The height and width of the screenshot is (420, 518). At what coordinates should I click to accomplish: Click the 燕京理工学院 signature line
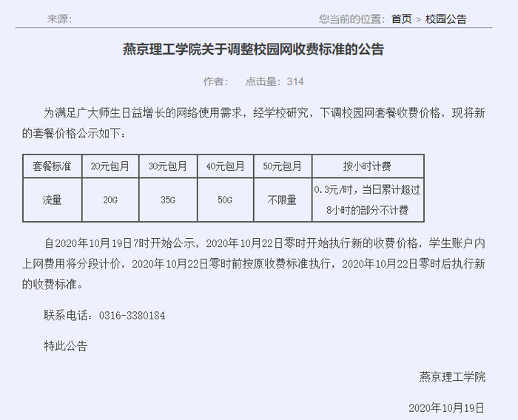(x=452, y=377)
